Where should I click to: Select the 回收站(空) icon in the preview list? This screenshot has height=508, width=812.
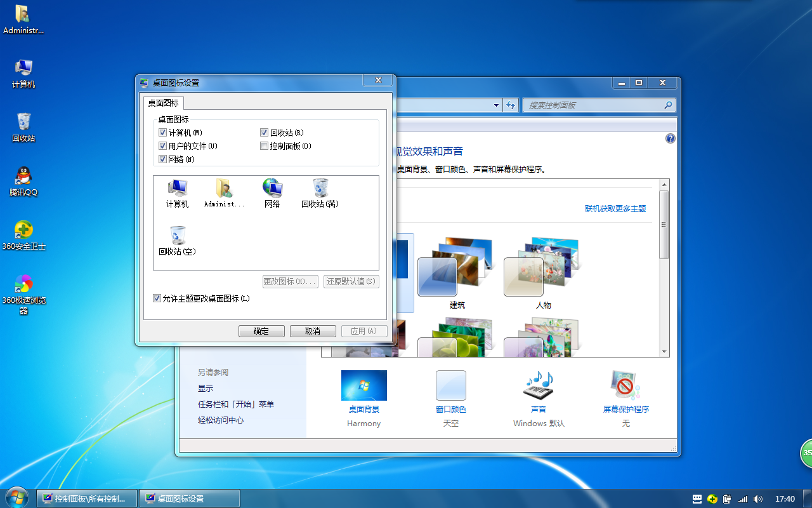pos(178,241)
